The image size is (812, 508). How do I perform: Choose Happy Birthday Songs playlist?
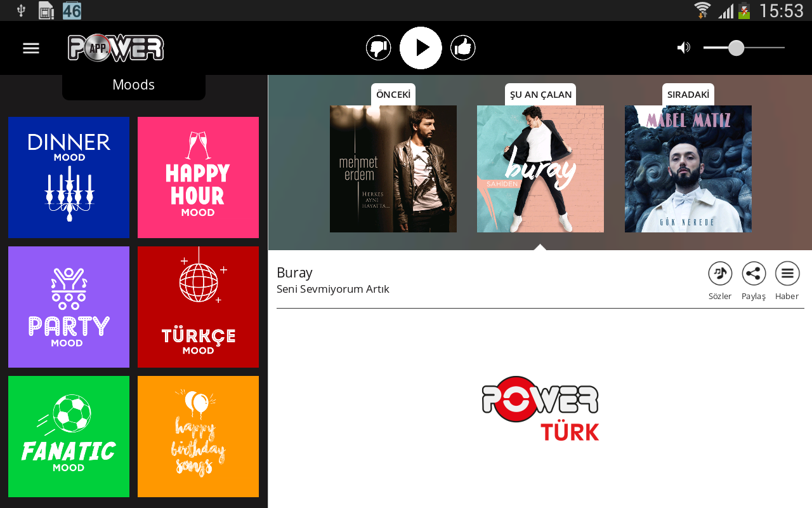198,436
